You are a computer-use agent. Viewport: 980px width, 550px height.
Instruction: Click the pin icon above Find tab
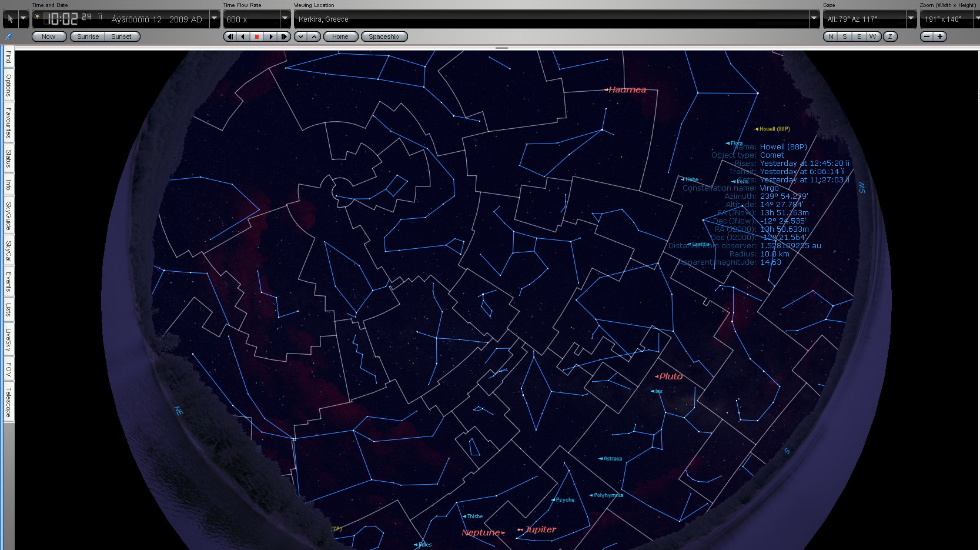point(8,36)
